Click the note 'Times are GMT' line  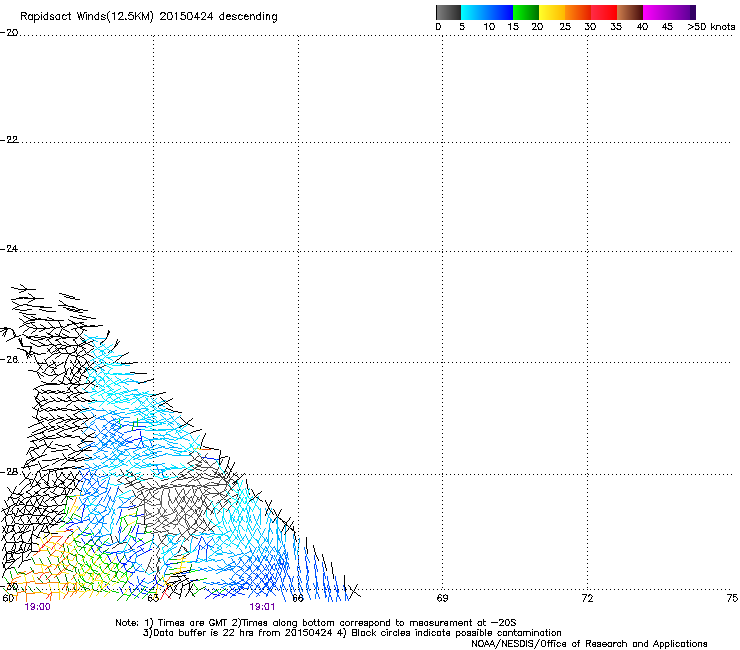click(x=316, y=623)
